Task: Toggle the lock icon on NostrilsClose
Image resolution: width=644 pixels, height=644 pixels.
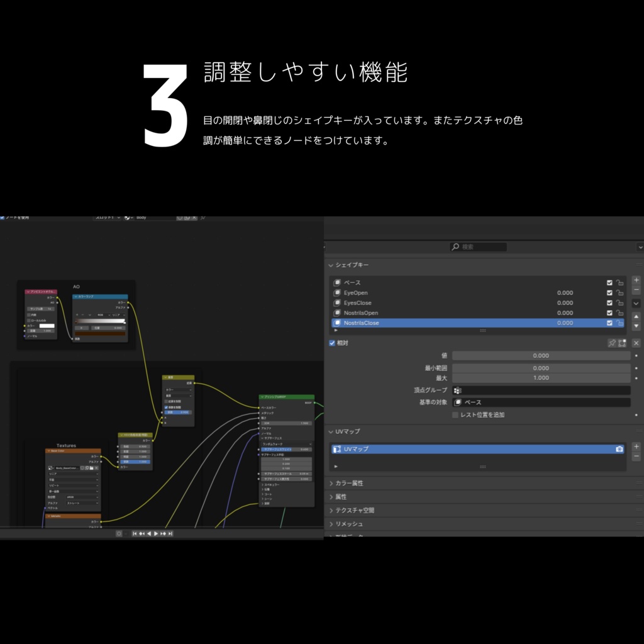Action: (x=619, y=323)
